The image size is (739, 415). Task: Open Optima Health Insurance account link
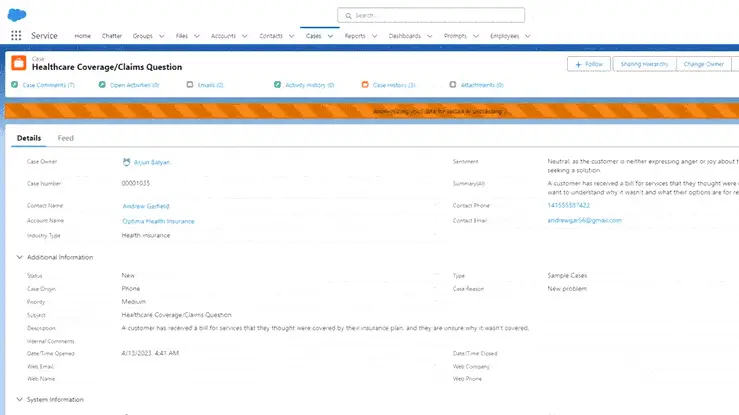click(158, 221)
